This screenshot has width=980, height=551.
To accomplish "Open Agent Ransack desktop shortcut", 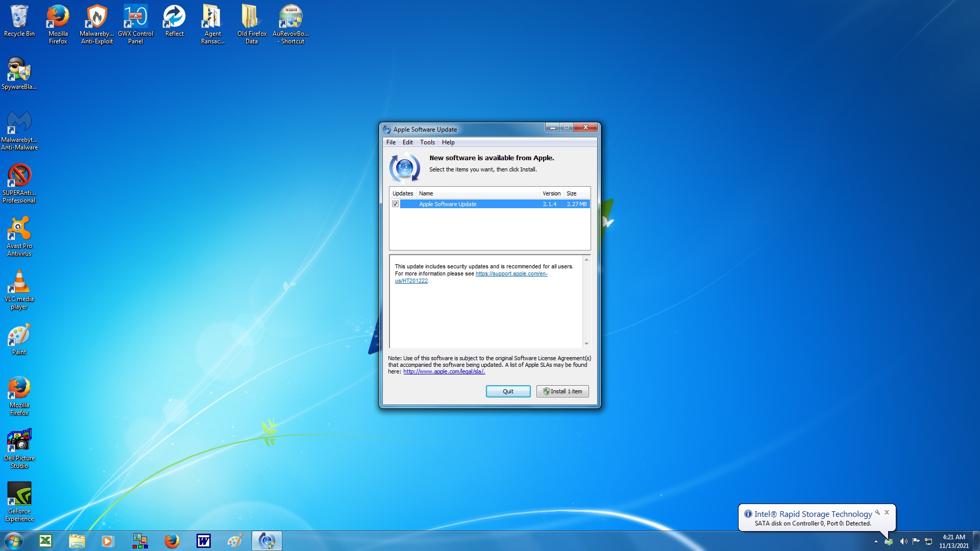I will click(x=213, y=24).
